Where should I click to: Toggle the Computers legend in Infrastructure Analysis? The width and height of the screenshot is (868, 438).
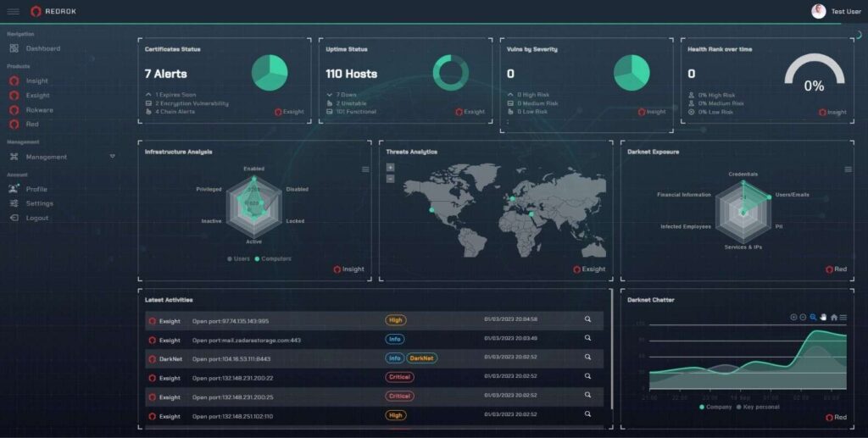(x=273, y=259)
